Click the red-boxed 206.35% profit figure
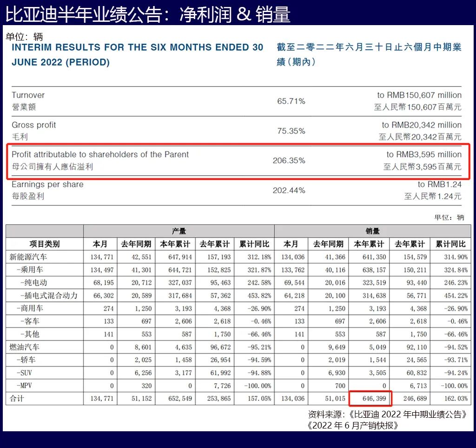The height and width of the screenshot is (448, 476). pyautogui.click(x=289, y=161)
